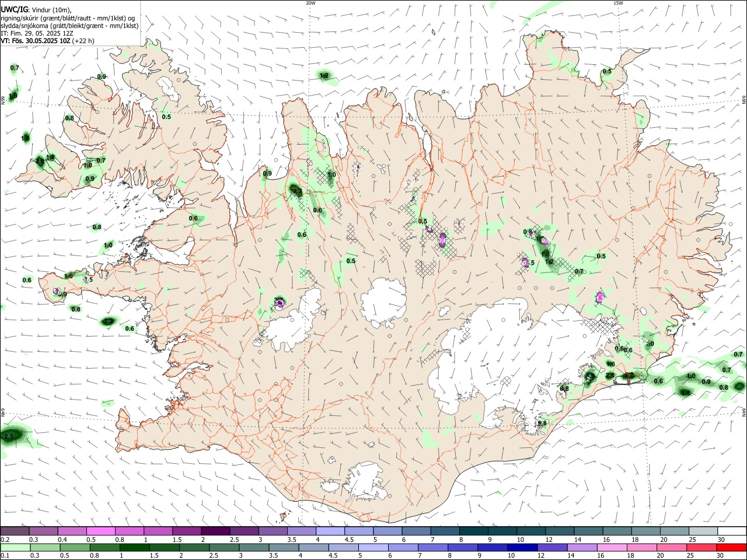Select the darkest purple swatch labeled 2 in top row

point(215,531)
